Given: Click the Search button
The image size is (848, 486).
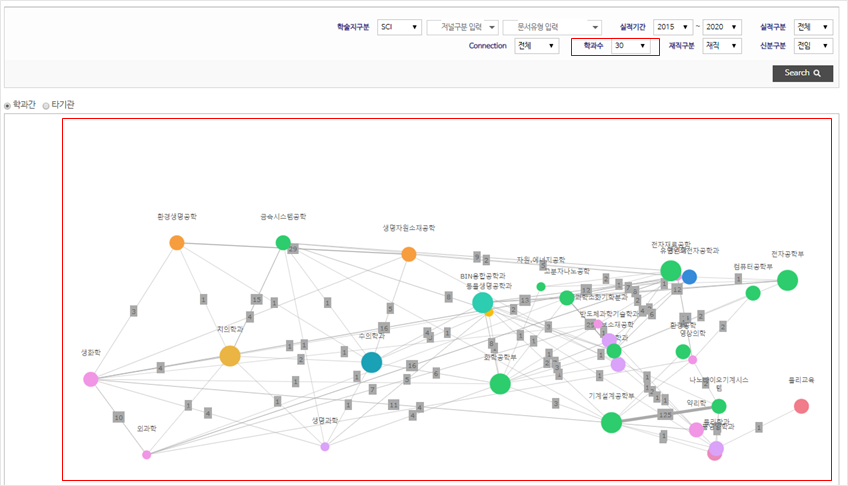Looking at the screenshot, I should coord(802,73).
